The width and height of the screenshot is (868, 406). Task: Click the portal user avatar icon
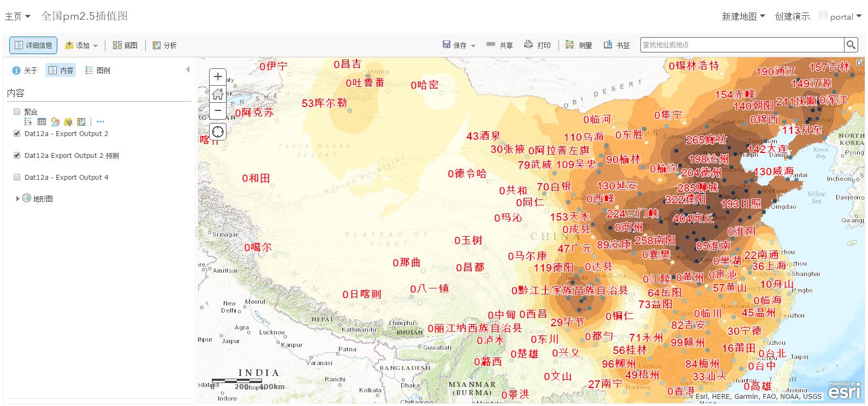click(823, 16)
